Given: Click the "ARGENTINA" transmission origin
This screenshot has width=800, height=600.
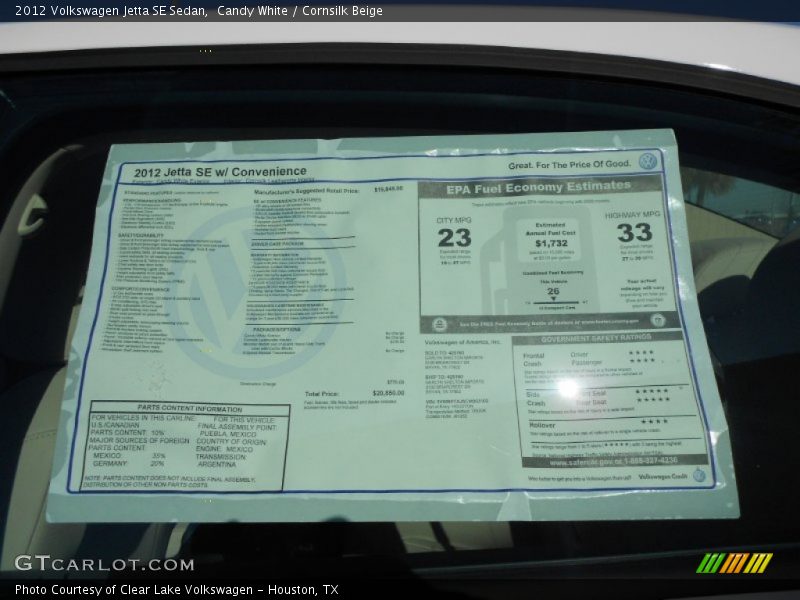Looking at the screenshot, I should click(x=217, y=465).
